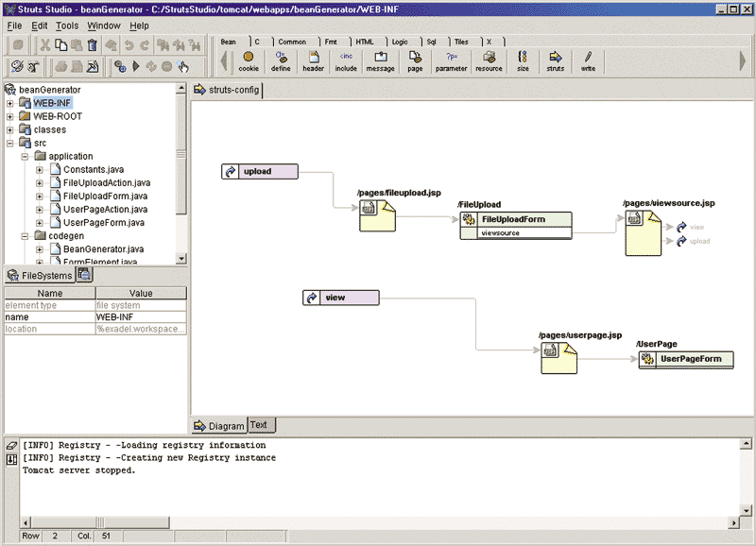Viewport: 756px width, 546px height.
Task: Select the upload global forward node
Action: [260, 172]
